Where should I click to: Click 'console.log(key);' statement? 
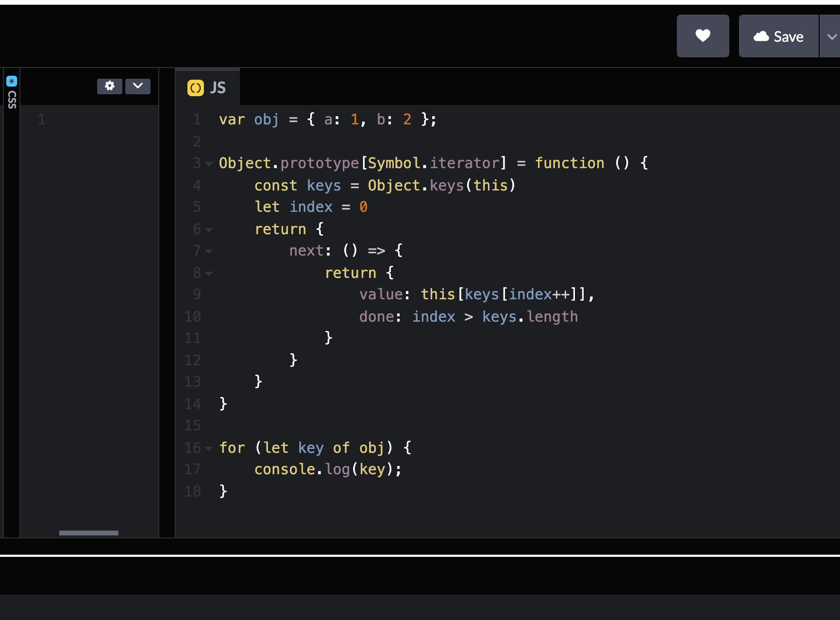(x=328, y=469)
